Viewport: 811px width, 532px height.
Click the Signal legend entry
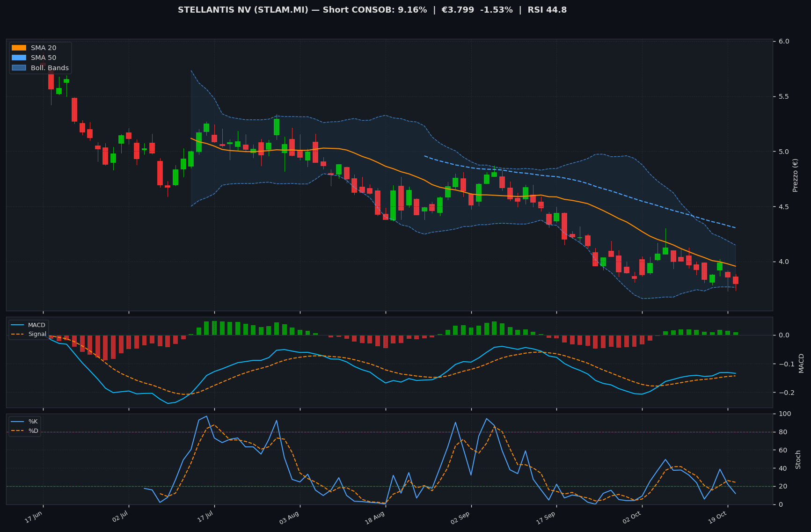pyautogui.click(x=29, y=334)
